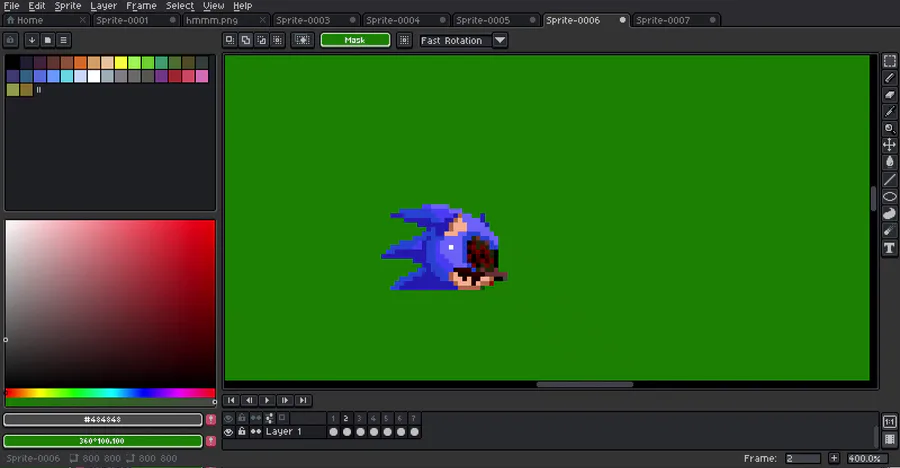Toggle lock for all layers in timeline header
The height and width of the screenshot is (468, 900).
(242, 418)
